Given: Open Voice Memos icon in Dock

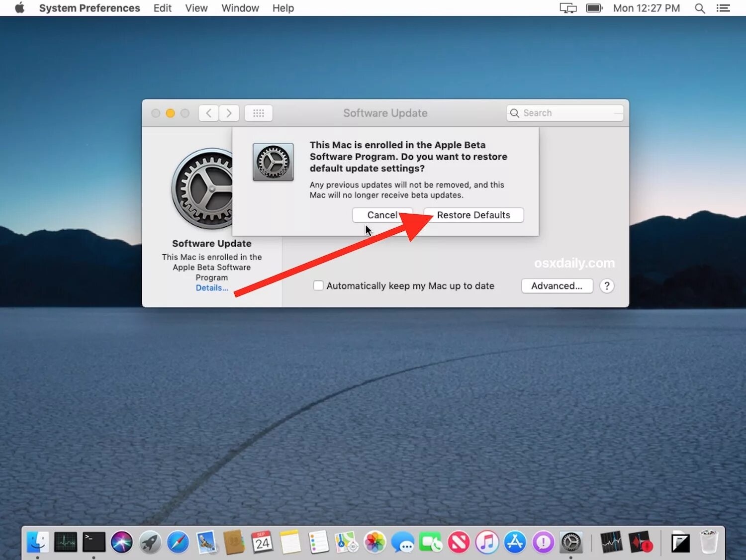Looking at the screenshot, I should click(641, 542).
